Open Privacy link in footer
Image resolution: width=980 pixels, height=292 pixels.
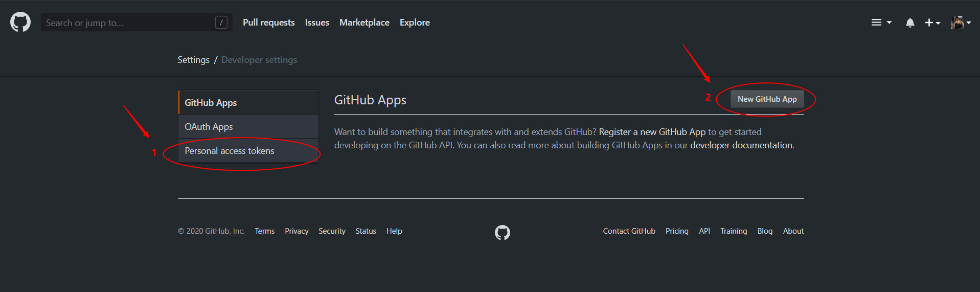coord(297,231)
